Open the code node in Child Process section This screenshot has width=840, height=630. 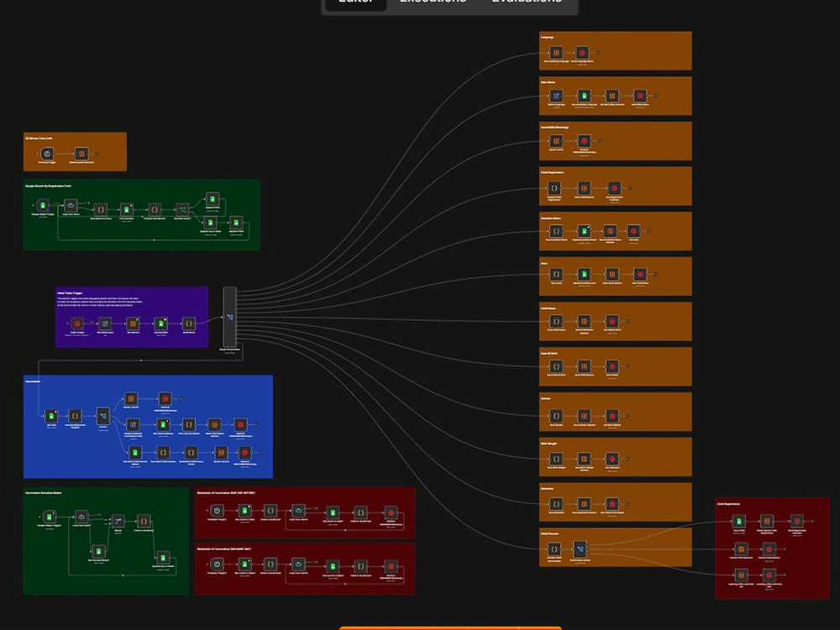(554, 549)
